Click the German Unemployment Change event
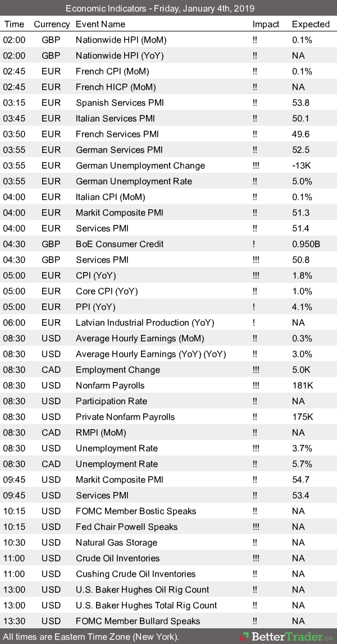337x644 pixels. pos(140,165)
